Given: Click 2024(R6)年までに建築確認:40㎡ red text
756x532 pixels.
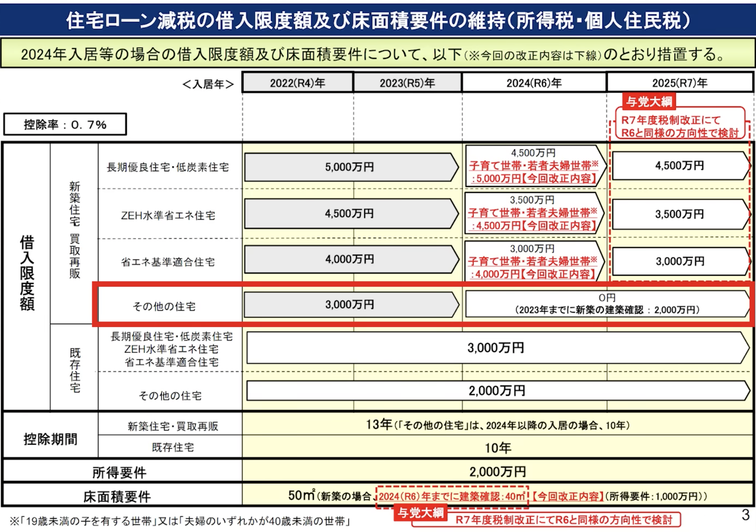Looking at the screenshot, I should pyautogui.click(x=452, y=496).
